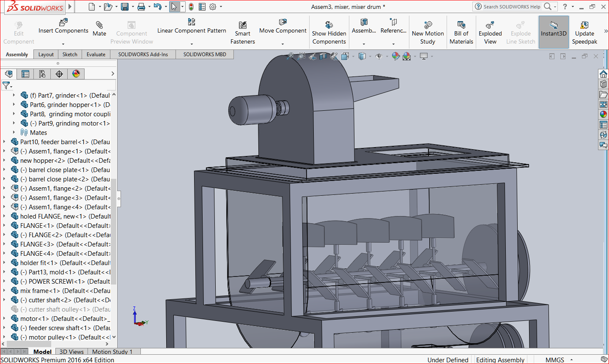Screen dimensions: 609x364
Task: Switch to the Evaluate tab
Action: click(96, 55)
